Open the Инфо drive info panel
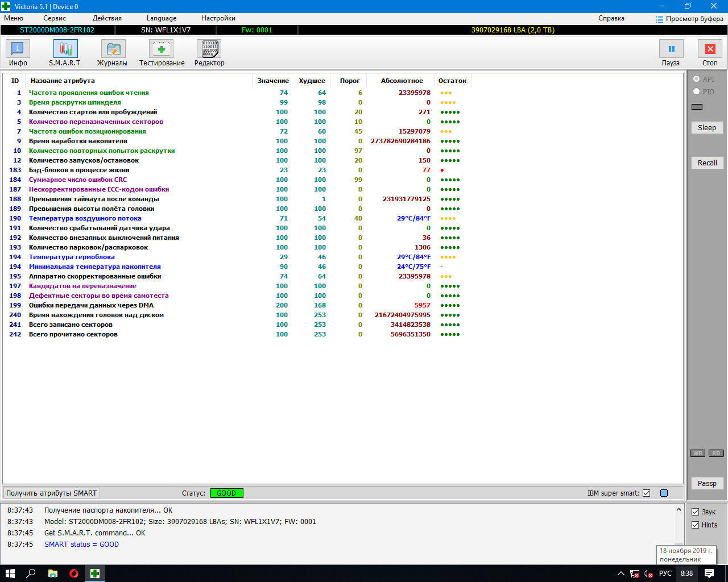728x582 pixels. pyautogui.click(x=18, y=49)
